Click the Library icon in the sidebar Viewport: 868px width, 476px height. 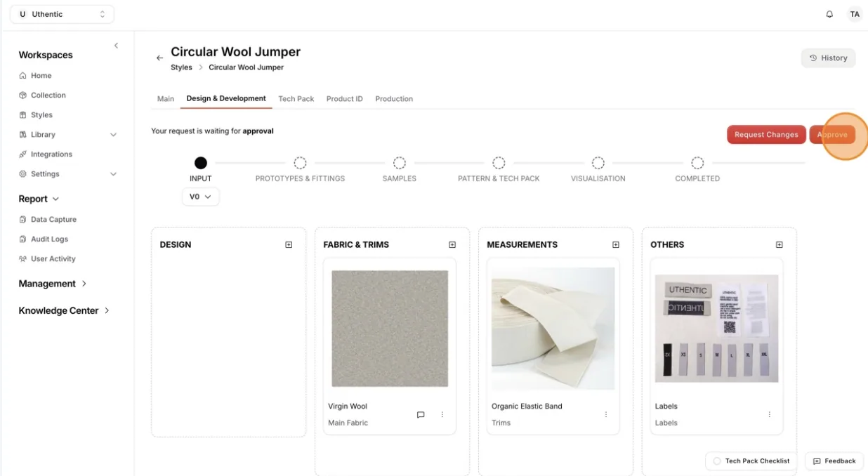pos(23,135)
